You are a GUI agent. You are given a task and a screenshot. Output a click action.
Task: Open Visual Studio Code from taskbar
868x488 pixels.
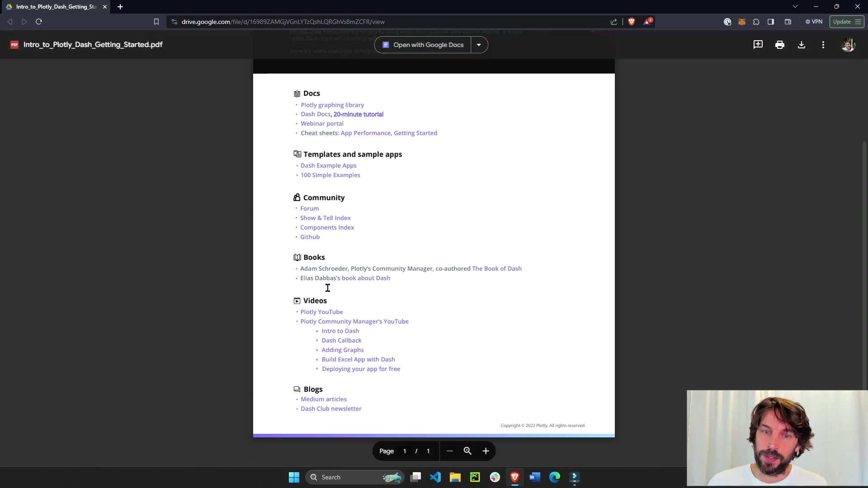[435, 477]
